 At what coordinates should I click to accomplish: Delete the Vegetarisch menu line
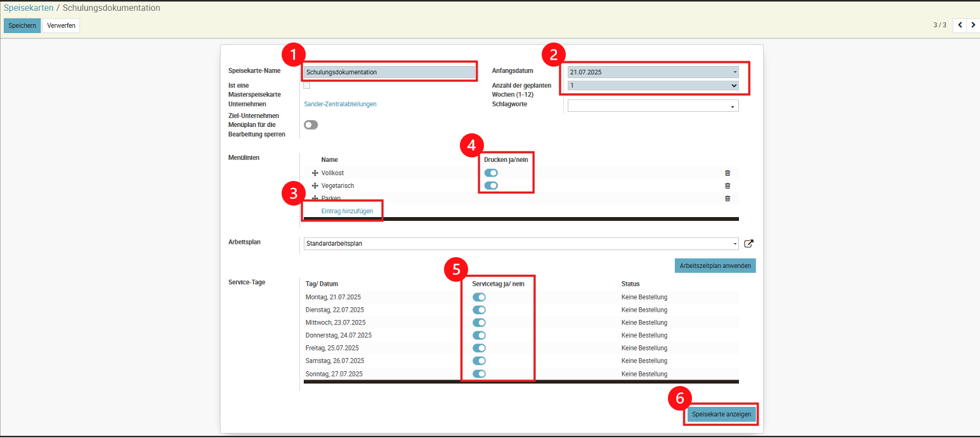[728, 185]
